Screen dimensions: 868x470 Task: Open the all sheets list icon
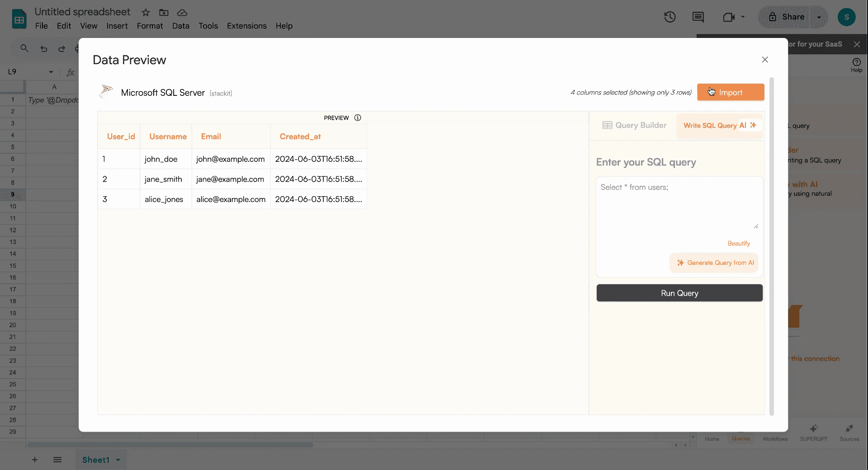57,460
